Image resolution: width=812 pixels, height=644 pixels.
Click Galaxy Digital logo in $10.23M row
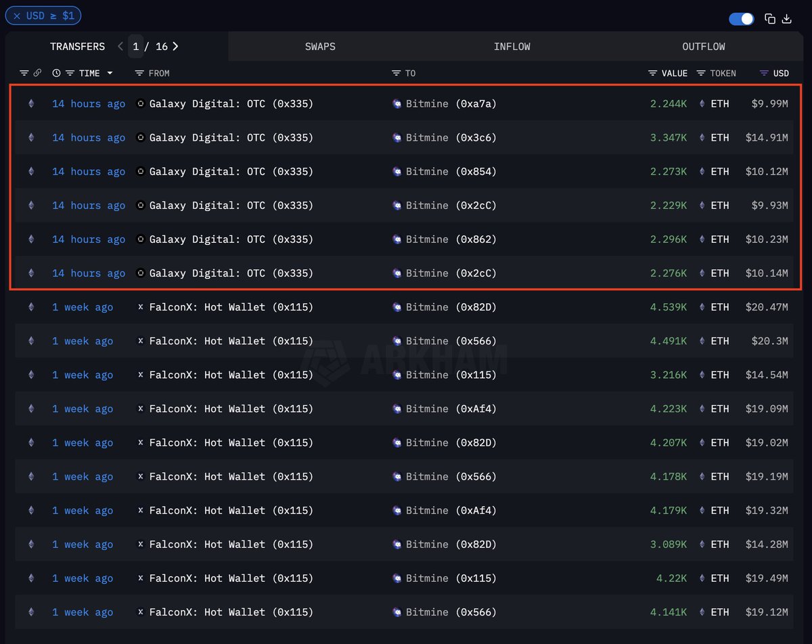click(141, 239)
